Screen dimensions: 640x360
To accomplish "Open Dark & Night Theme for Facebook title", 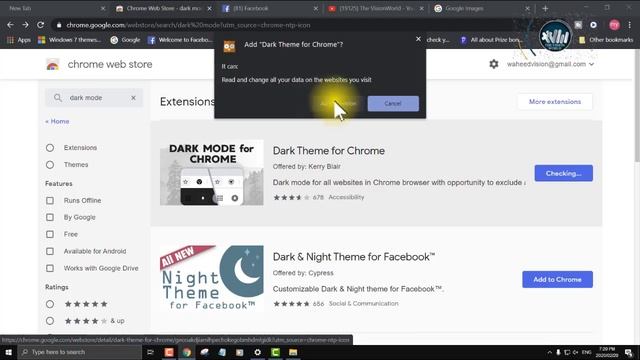I will click(354, 257).
